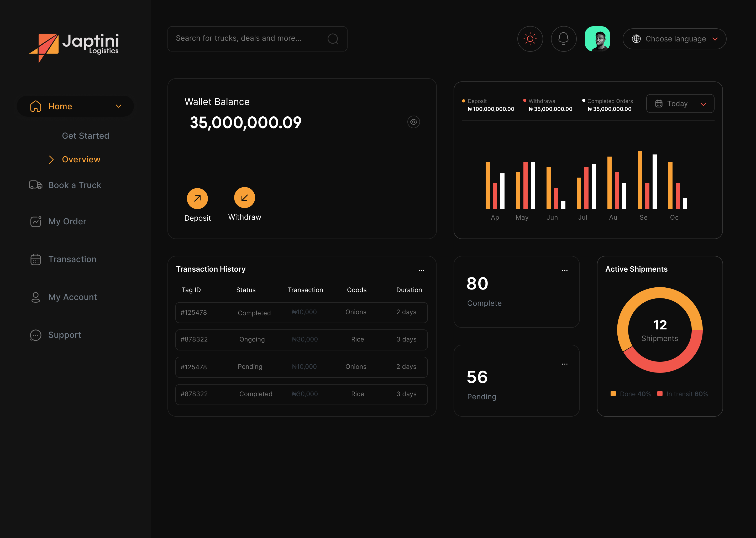Screen dimensions: 756x538
Task: Click the arrow beside Overview
Action: point(51,159)
